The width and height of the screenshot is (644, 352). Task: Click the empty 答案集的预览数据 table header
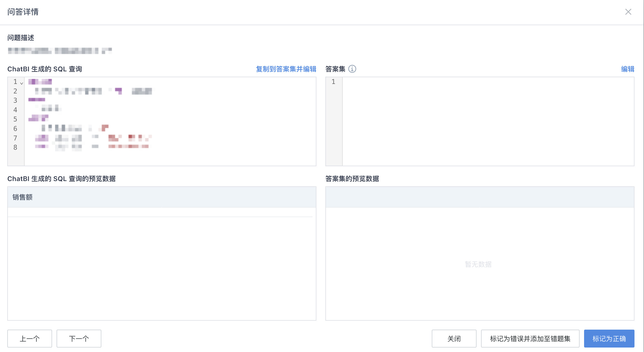(479, 197)
